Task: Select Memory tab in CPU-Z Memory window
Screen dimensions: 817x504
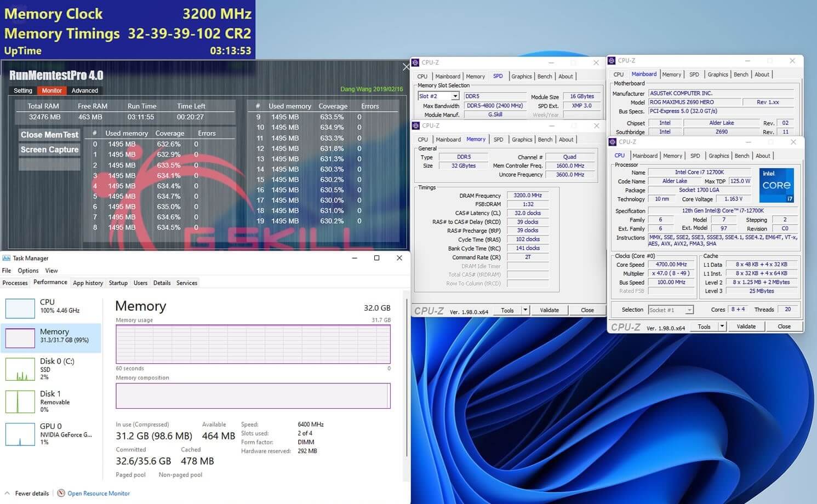Action: 476,139
